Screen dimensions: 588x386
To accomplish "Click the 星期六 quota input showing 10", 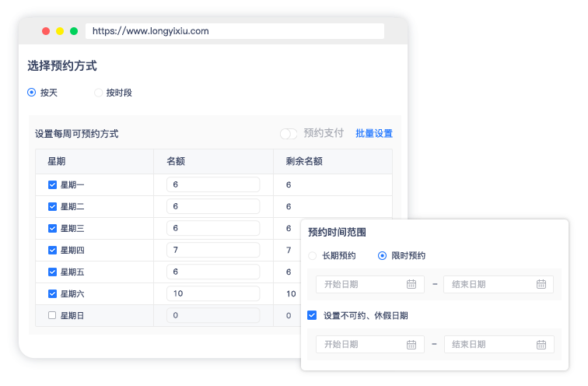I will click(x=212, y=293).
